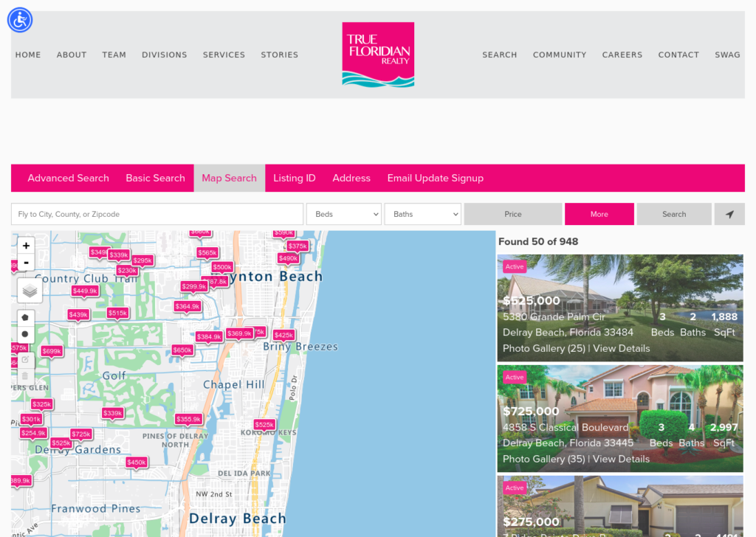The width and height of the screenshot is (756, 537).
Task: Click the $301k map marker
Action: (x=31, y=420)
